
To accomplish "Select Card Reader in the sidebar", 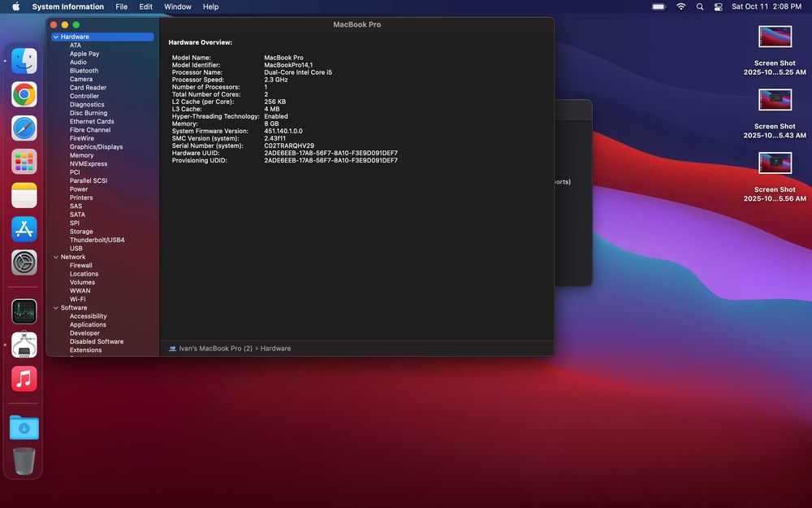I will pos(88,88).
